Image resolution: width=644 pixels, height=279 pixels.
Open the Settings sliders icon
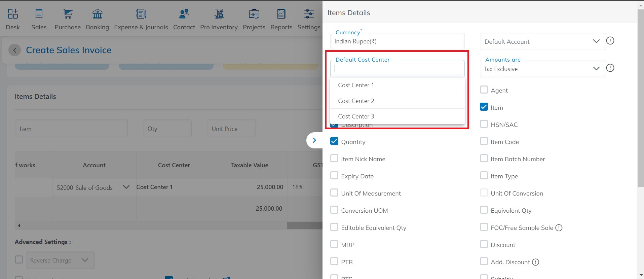(x=309, y=14)
